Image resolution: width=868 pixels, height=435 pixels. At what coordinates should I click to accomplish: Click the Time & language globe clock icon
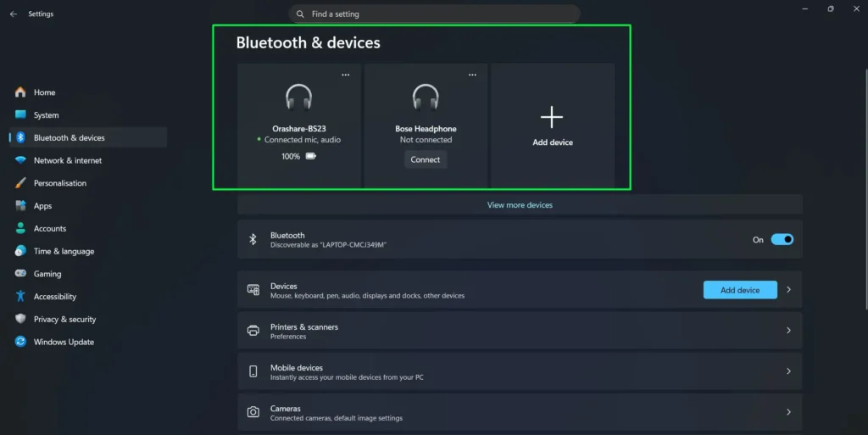tap(20, 251)
